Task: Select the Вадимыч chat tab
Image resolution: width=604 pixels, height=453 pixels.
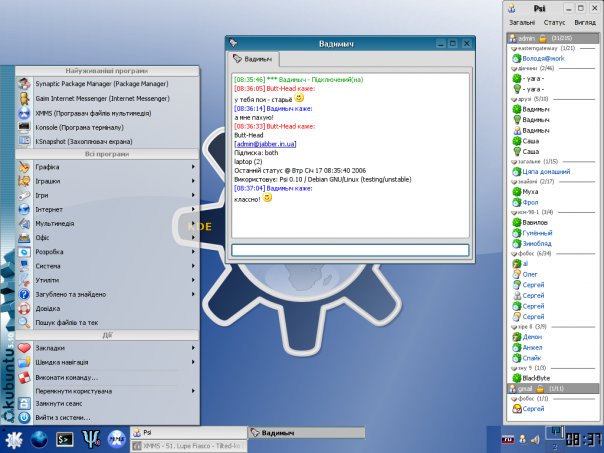Action: tap(257, 61)
